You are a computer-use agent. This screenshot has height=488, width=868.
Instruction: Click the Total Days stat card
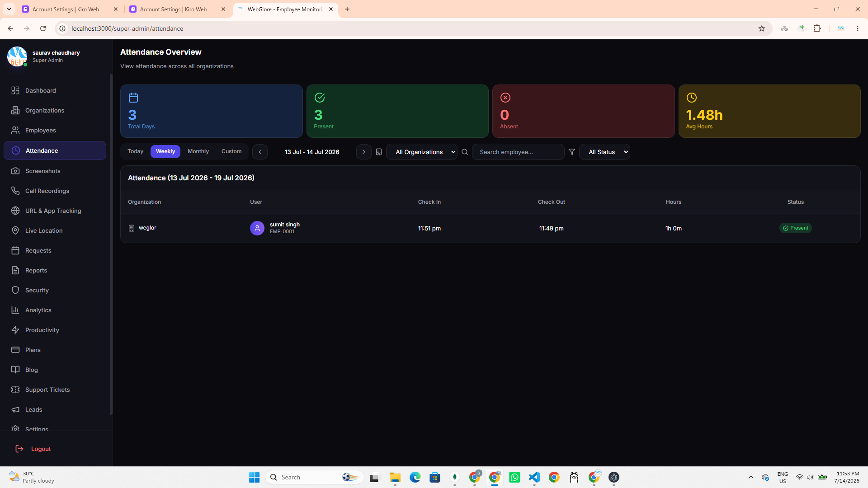[x=212, y=111]
